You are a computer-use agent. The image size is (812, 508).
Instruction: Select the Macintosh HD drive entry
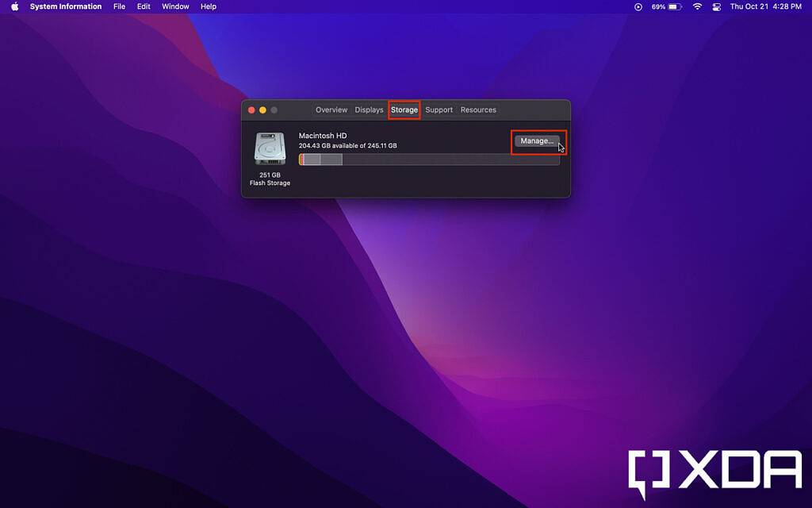[323, 135]
